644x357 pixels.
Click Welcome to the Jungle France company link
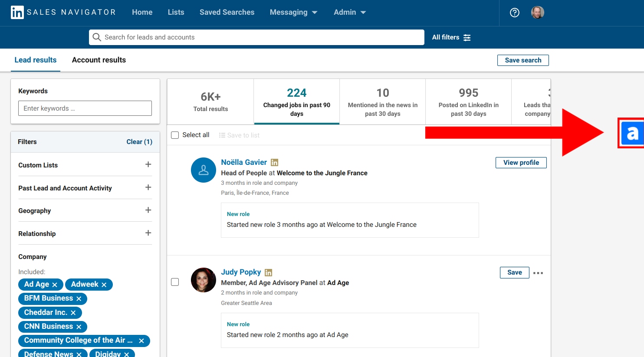322,173
